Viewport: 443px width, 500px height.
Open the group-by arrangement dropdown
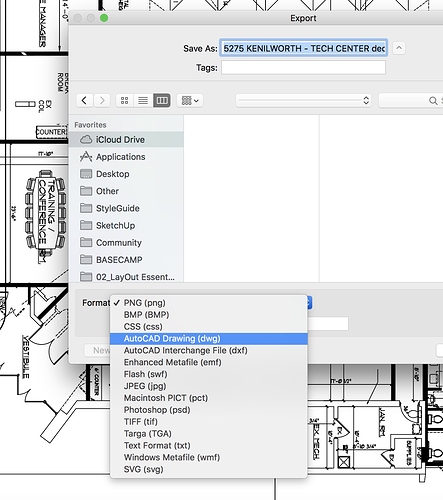point(190,100)
